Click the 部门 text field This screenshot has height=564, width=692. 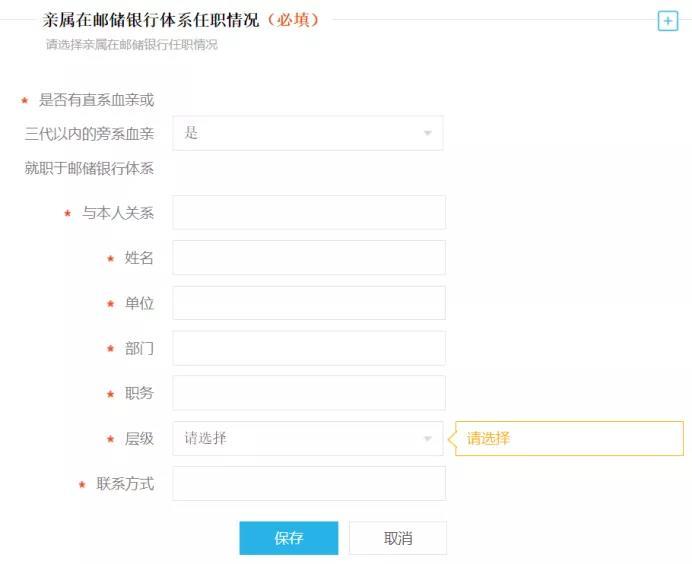point(308,348)
